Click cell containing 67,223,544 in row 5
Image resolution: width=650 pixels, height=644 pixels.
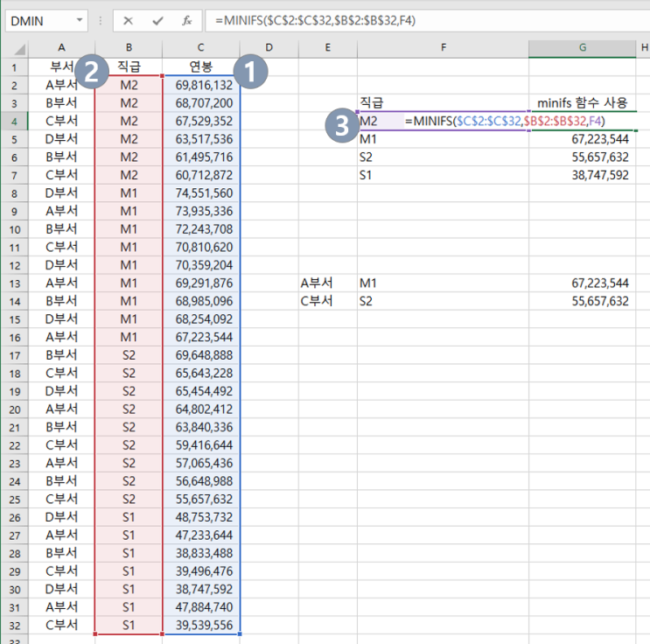[583, 138]
